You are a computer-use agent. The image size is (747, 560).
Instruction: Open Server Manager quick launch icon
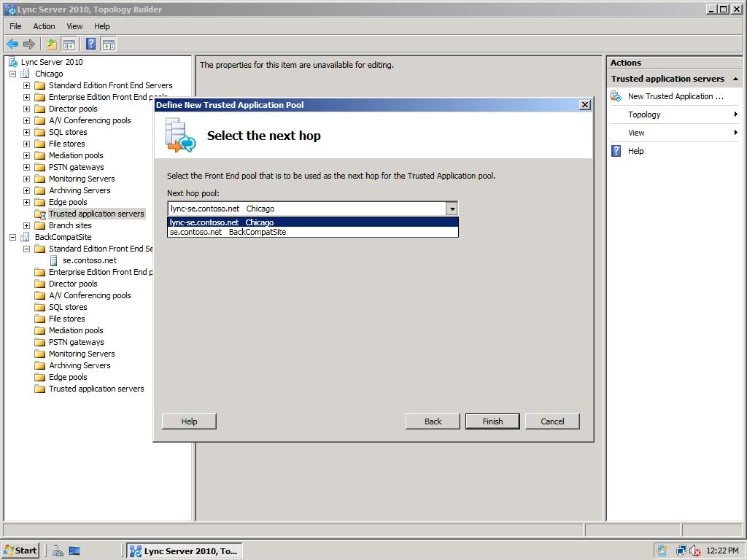pos(58,551)
